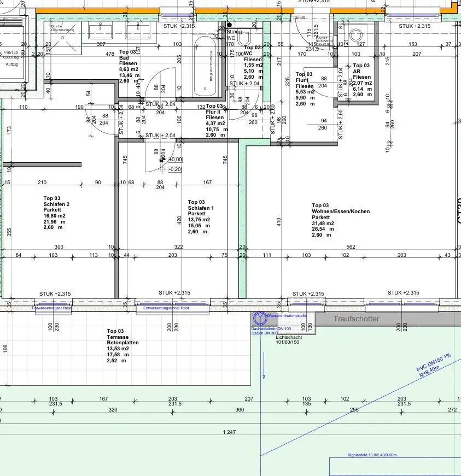
Task: Click the Dachabfallrohr DN 100 label
Action: [x=271, y=328]
